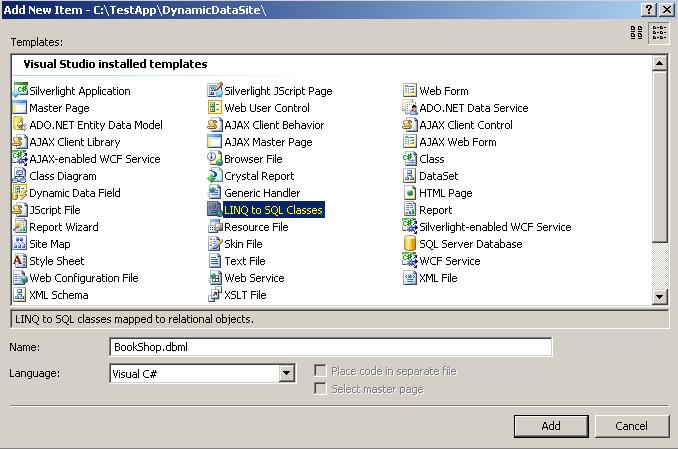This screenshot has width=678, height=449.
Task: Select the AJAX Client Library icon
Action: [20, 141]
